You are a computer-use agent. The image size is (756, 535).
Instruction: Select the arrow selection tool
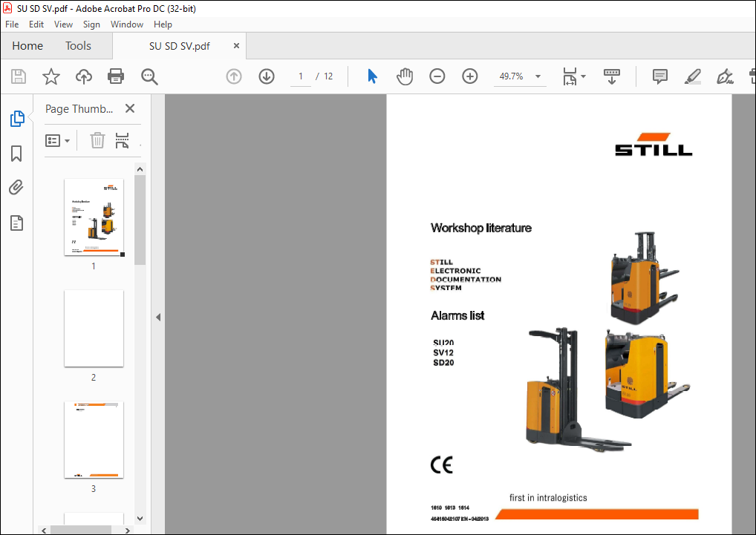[372, 76]
